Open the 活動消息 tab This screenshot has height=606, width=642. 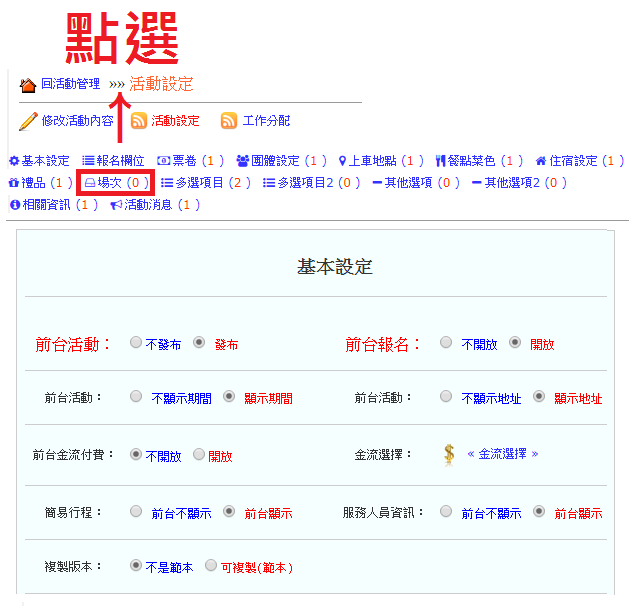[155, 205]
